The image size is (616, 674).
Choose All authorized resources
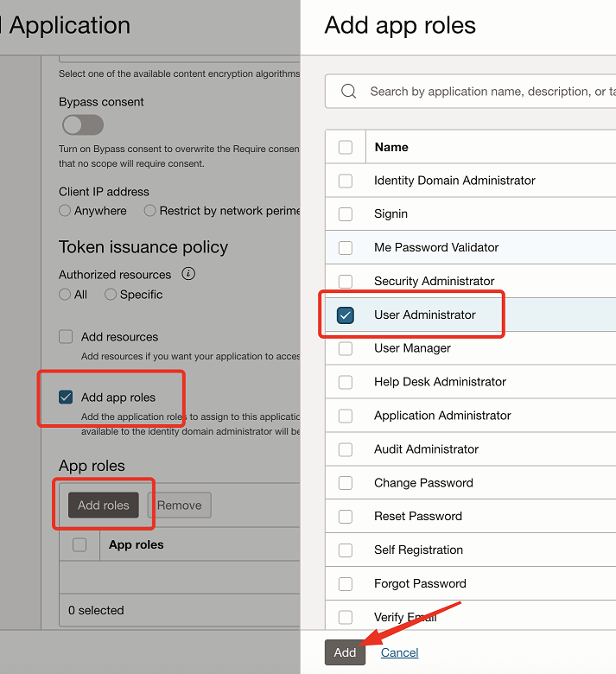[x=65, y=295]
